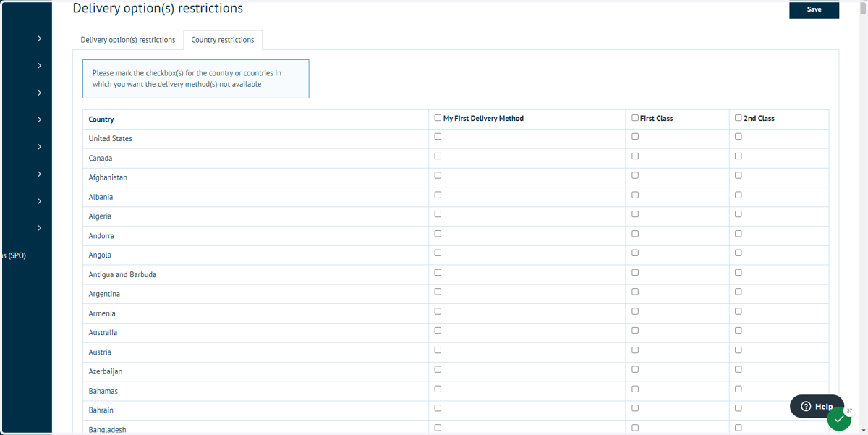Enable 2nd Class restriction for Albania
The height and width of the screenshot is (435, 868).
(739, 195)
